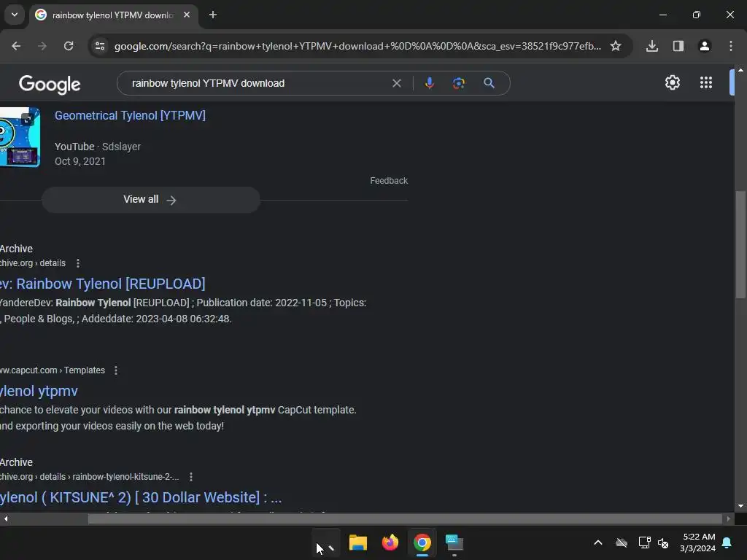Open the computer app in taskbar

[454, 542]
